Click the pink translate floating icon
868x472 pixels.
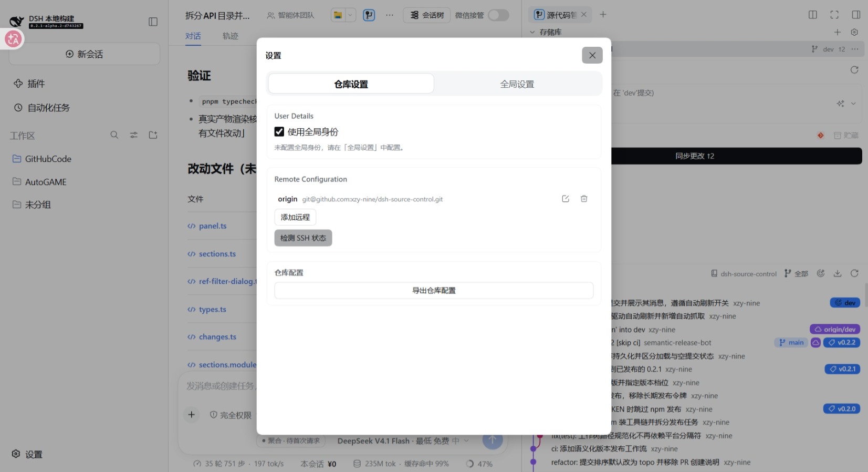point(13,38)
